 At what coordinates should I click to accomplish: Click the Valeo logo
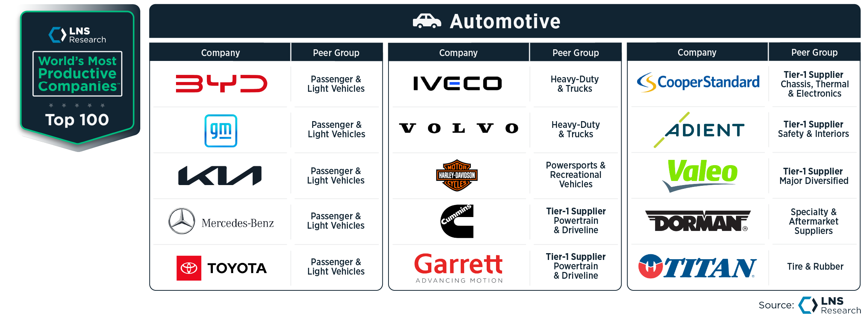coord(700,175)
